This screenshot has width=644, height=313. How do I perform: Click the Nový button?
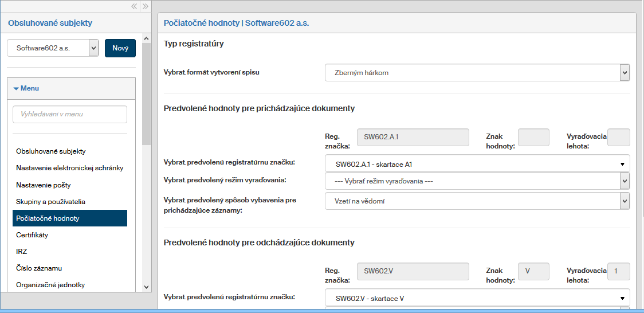pos(120,48)
